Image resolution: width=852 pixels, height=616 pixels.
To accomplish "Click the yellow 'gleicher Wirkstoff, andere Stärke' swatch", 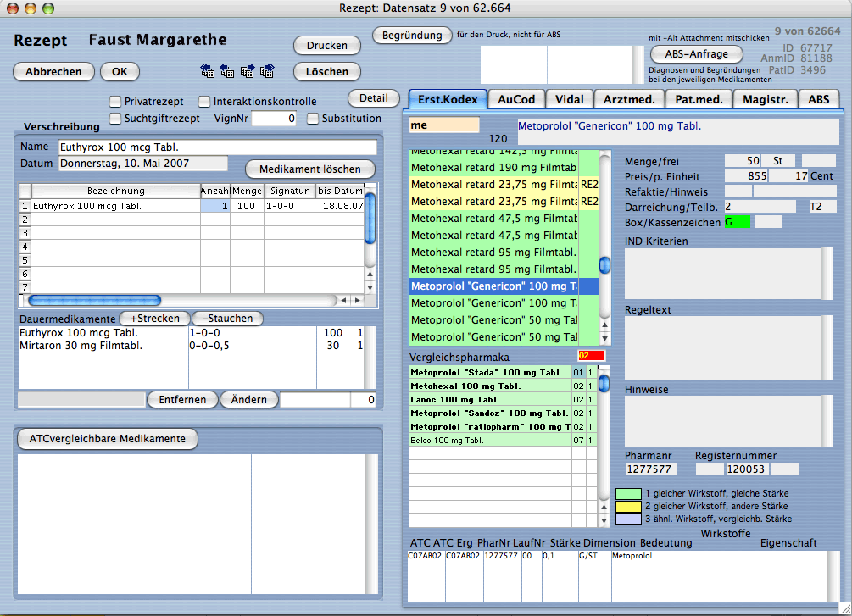I will [628, 506].
